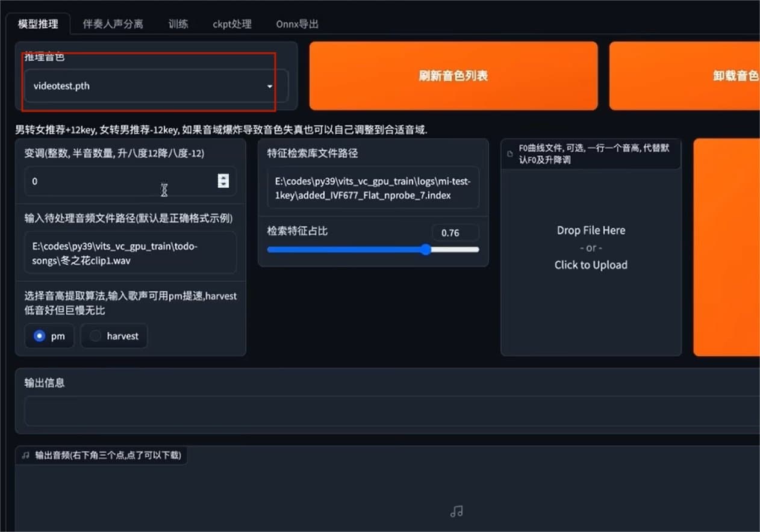Click the 刷新音色列表 button
760x532 pixels.
coord(453,75)
